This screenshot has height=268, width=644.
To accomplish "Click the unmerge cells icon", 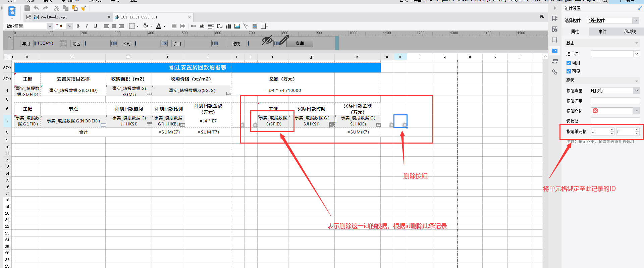I will tap(183, 26).
